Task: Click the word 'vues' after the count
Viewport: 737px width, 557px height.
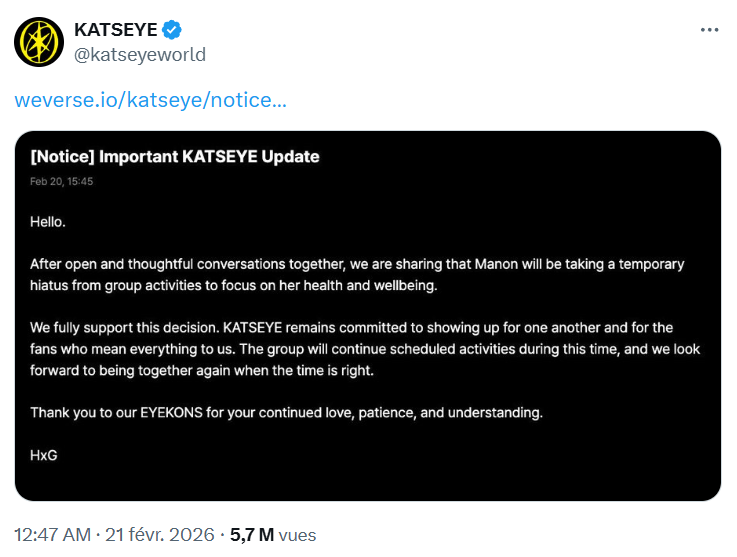Action: click(x=297, y=535)
